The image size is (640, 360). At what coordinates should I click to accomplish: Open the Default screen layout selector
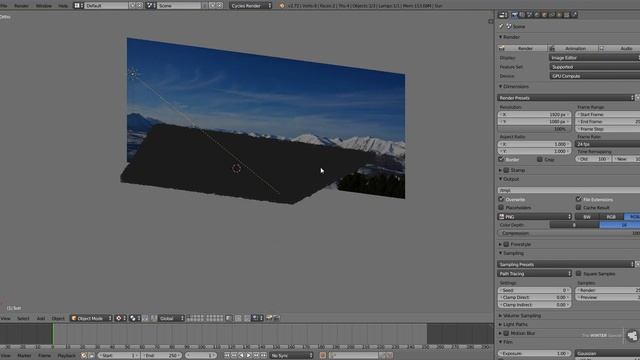click(107, 6)
